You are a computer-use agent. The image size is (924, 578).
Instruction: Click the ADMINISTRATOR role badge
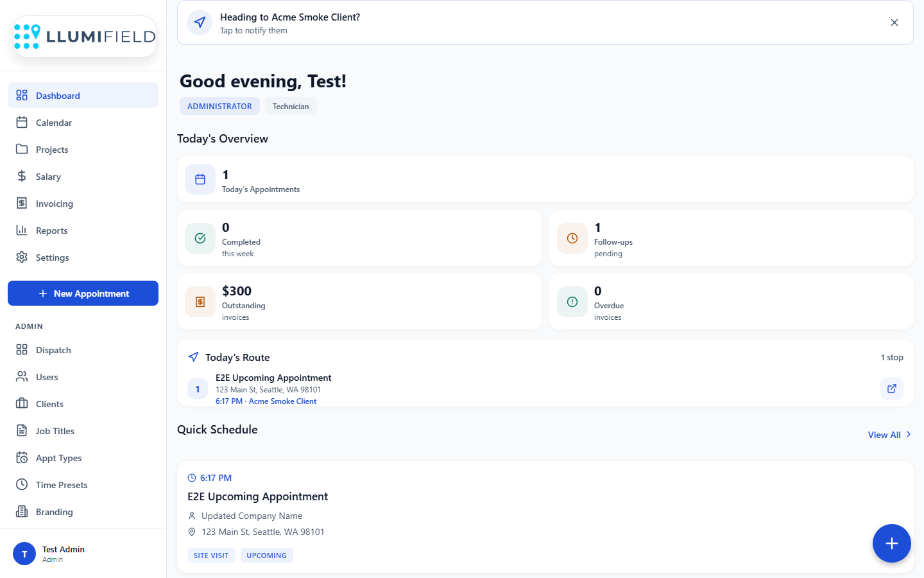pos(219,106)
